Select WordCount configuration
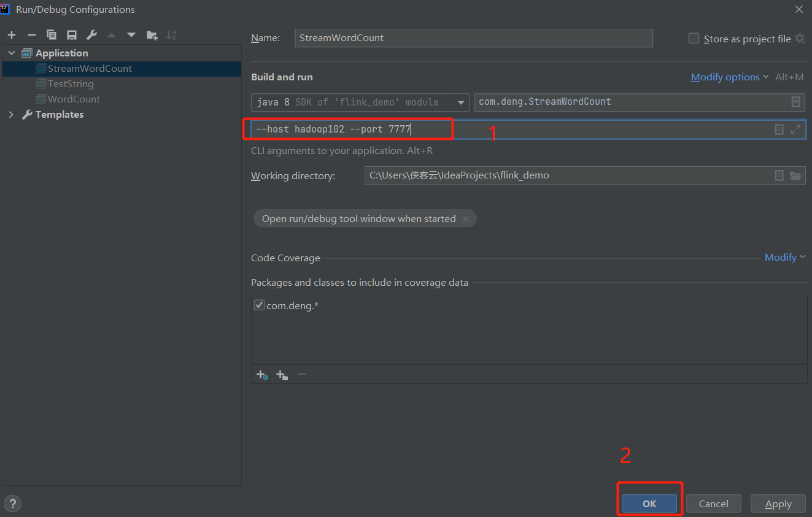812x517 pixels. click(122, 99)
